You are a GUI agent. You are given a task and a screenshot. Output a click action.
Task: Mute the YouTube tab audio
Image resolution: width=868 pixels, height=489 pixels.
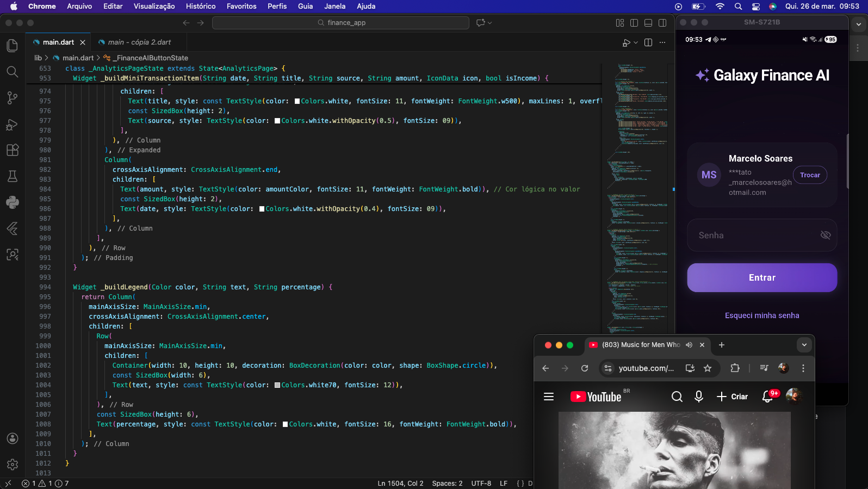689,345
